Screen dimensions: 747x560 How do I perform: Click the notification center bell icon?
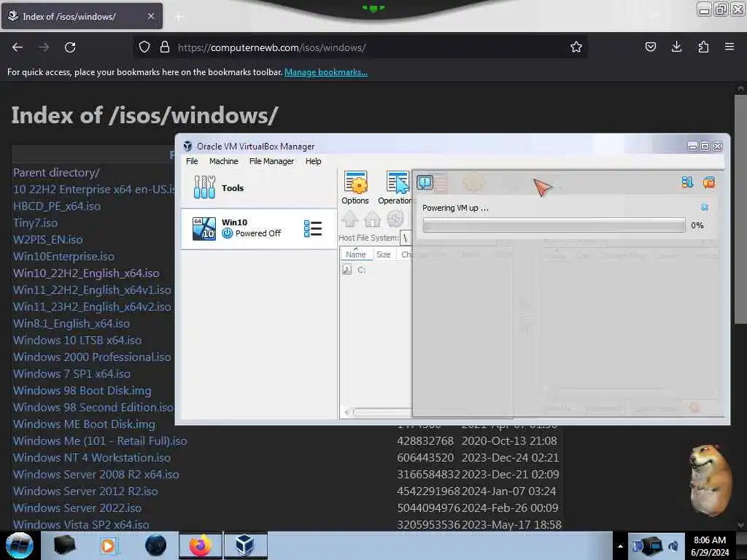425,182
